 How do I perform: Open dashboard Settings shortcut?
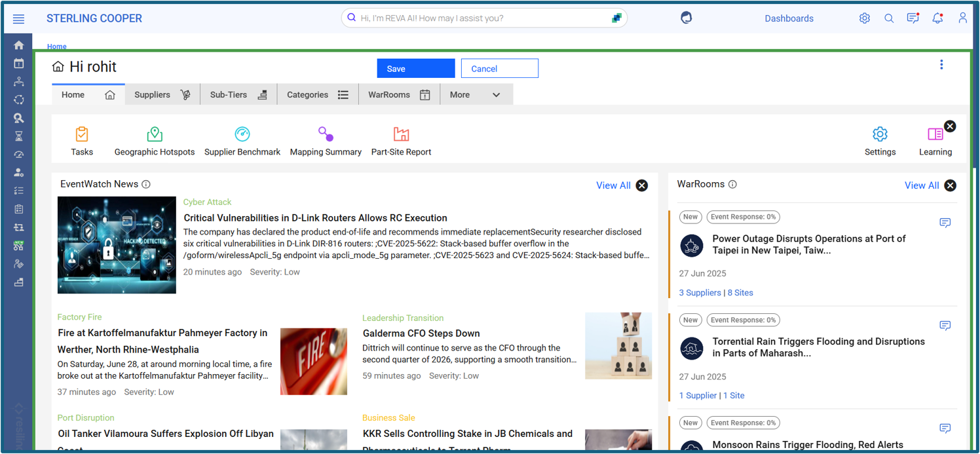click(880, 142)
